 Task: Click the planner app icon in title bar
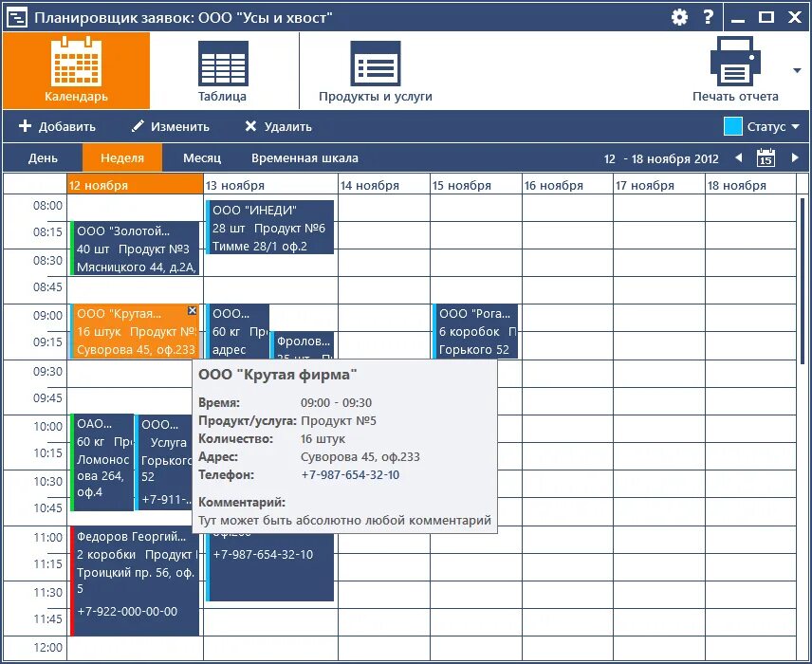tap(17, 18)
